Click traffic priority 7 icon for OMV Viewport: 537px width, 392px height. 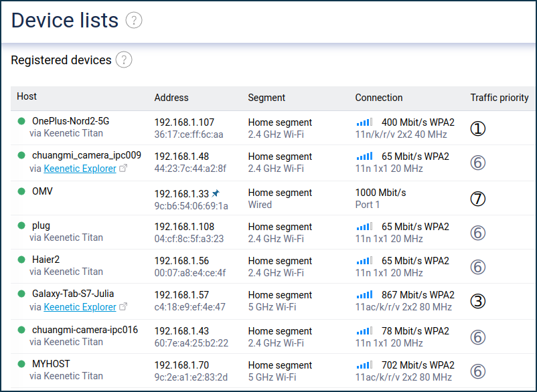tap(478, 199)
